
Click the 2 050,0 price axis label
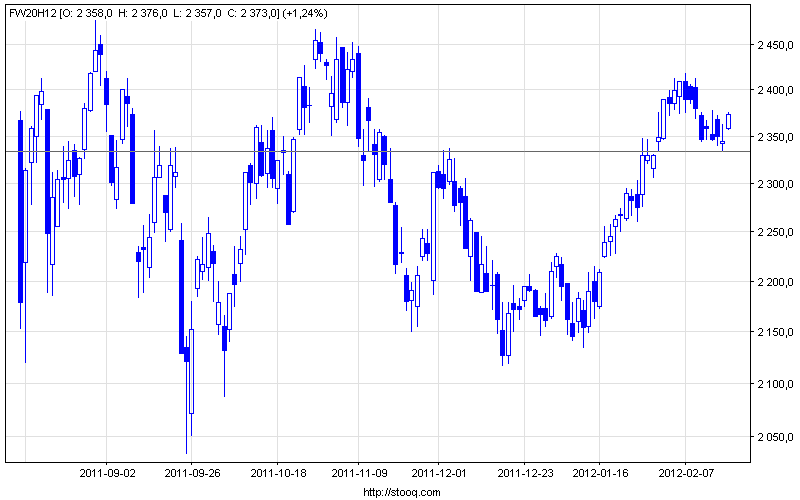775,437
